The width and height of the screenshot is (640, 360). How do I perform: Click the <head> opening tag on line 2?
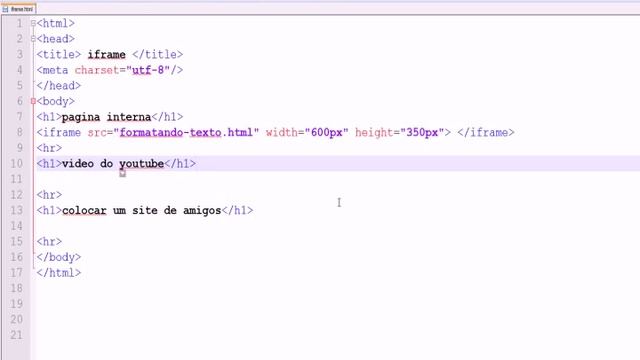56,39
